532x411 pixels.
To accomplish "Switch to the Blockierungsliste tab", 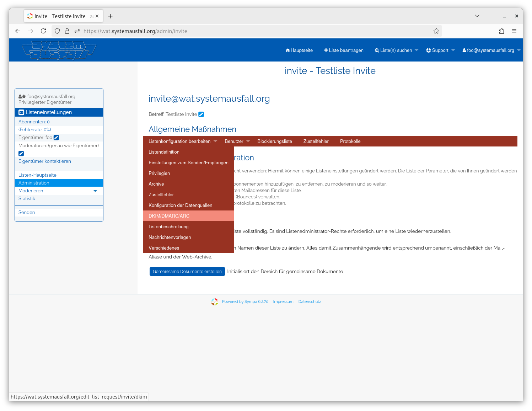I will [x=275, y=141].
